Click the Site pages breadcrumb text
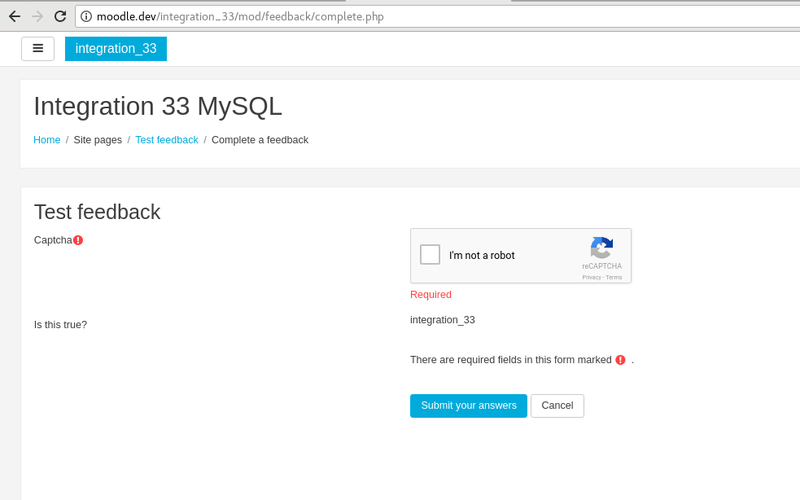 97,140
